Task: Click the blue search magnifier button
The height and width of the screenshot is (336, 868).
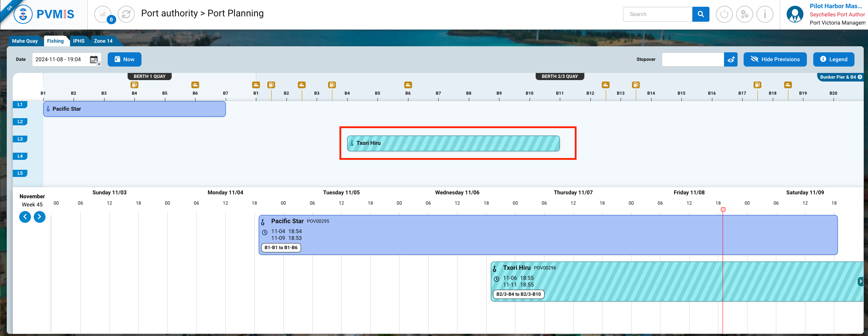Action: pyautogui.click(x=701, y=14)
